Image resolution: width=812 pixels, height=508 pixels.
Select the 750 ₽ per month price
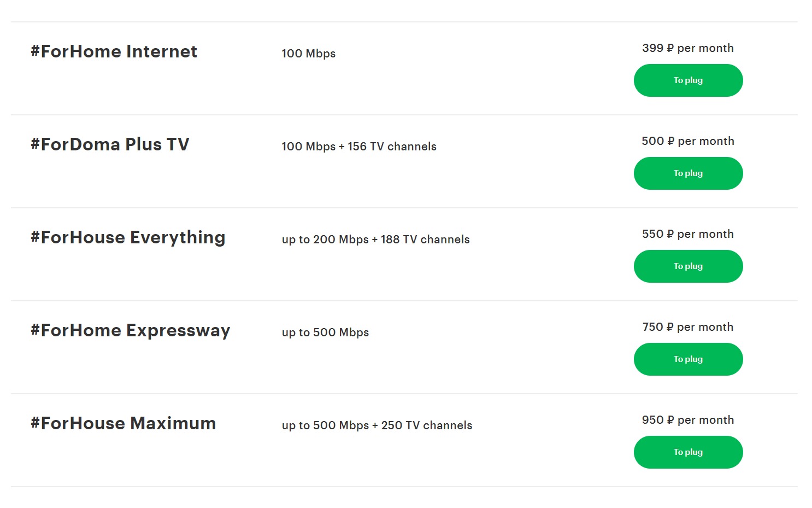[x=688, y=327]
